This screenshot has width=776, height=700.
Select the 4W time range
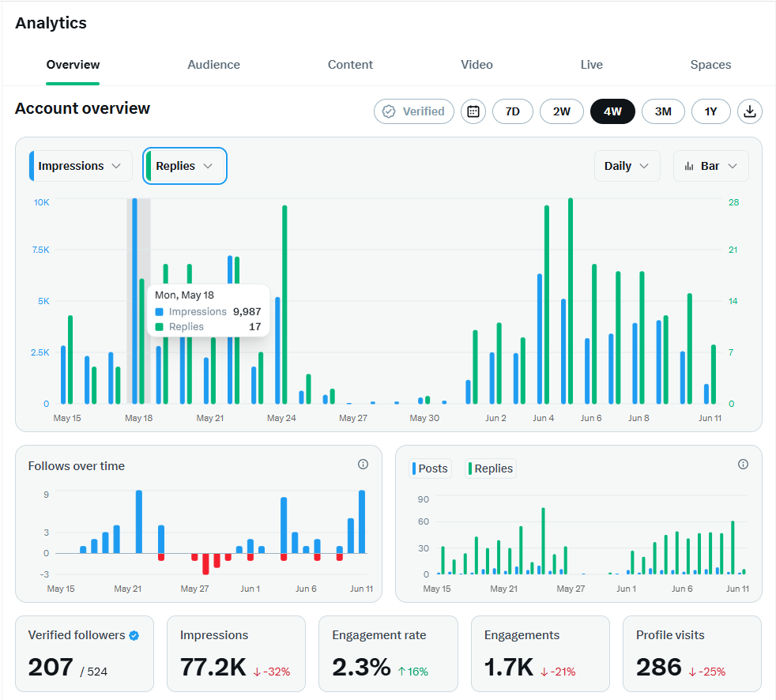click(x=612, y=111)
